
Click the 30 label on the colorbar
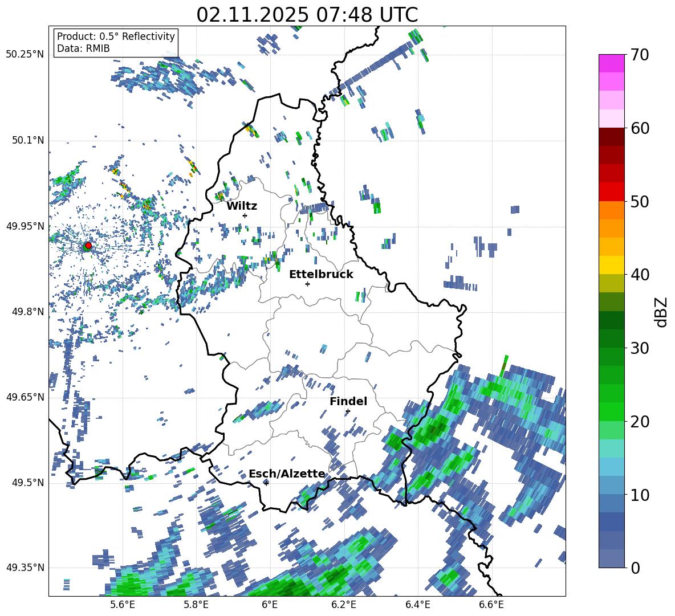coord(639,348)
